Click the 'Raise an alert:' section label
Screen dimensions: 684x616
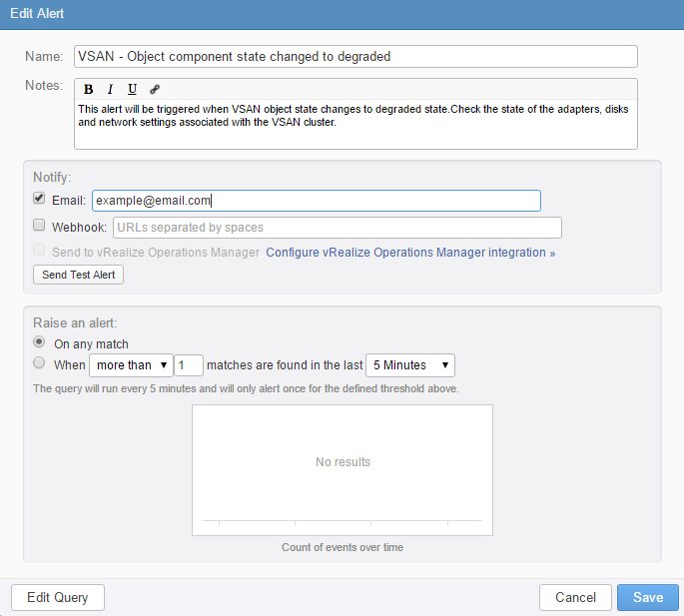pos(75,322)
